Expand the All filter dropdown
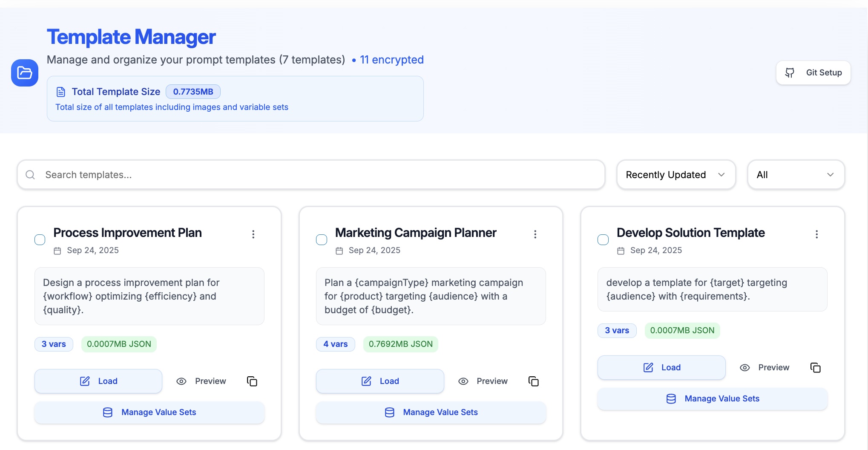This screenshot has height=450, width=868. tap(796, 175)
